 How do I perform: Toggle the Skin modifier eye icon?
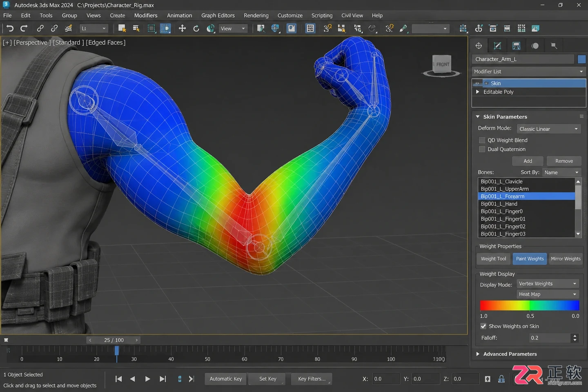pos(477,83)
